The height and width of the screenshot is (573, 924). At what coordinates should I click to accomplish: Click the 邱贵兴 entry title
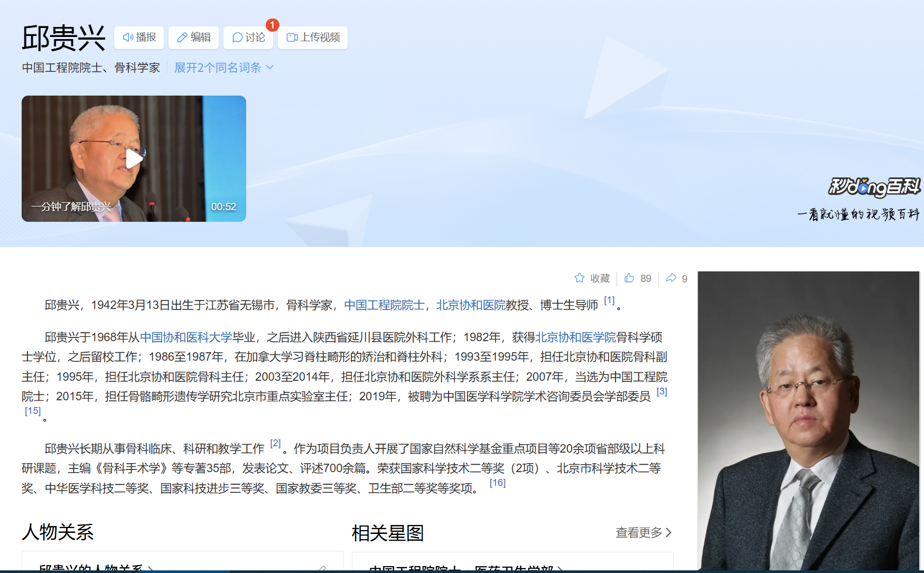(x=63, y=38)
